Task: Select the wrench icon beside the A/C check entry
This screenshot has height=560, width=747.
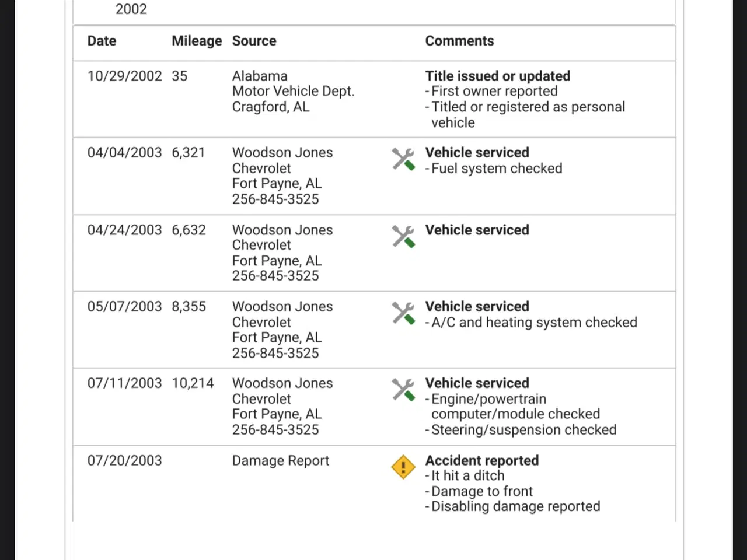Action: tap(403, 313)
